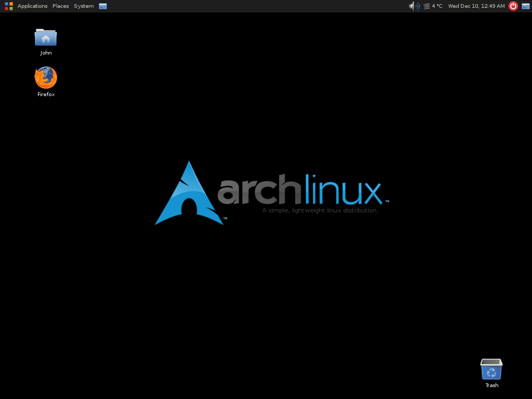Click the weather conditions icon
This screenshot has width=532, height=399.
(x=427, y=6)
